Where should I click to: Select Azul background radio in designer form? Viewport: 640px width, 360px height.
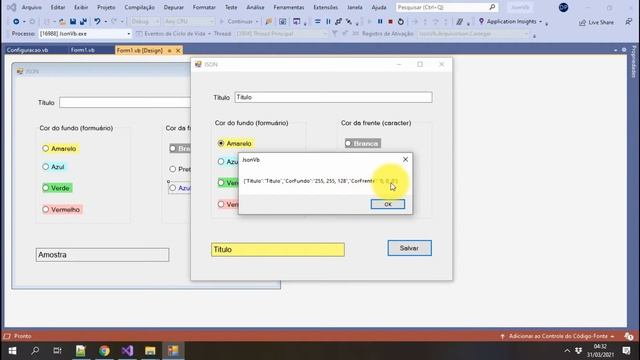45,167
